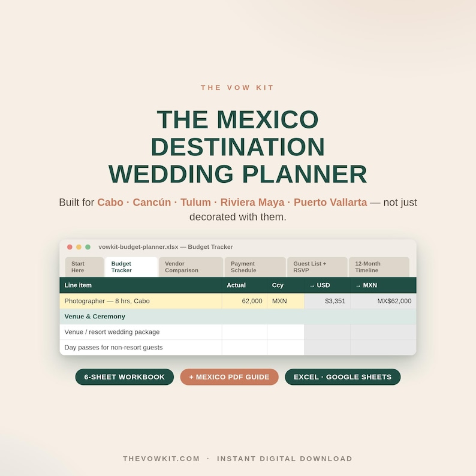Select the MX$62,000 converted cell
Image resolution: width=476 pixels, height=476 pixels.
point(384,301)
